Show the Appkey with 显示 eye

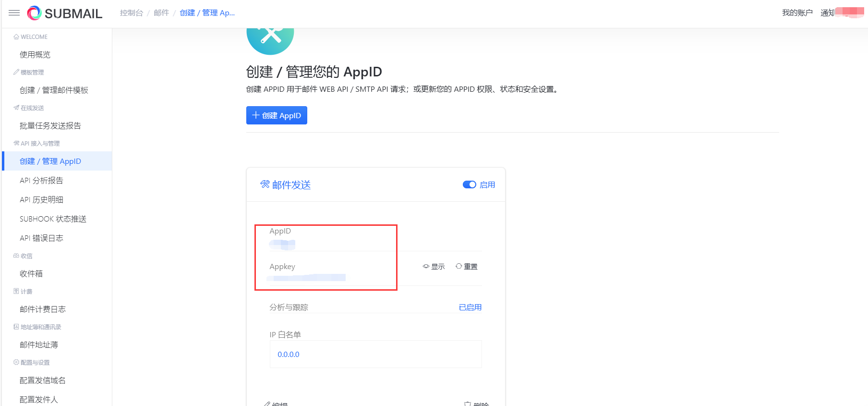(x=434, y=267)
